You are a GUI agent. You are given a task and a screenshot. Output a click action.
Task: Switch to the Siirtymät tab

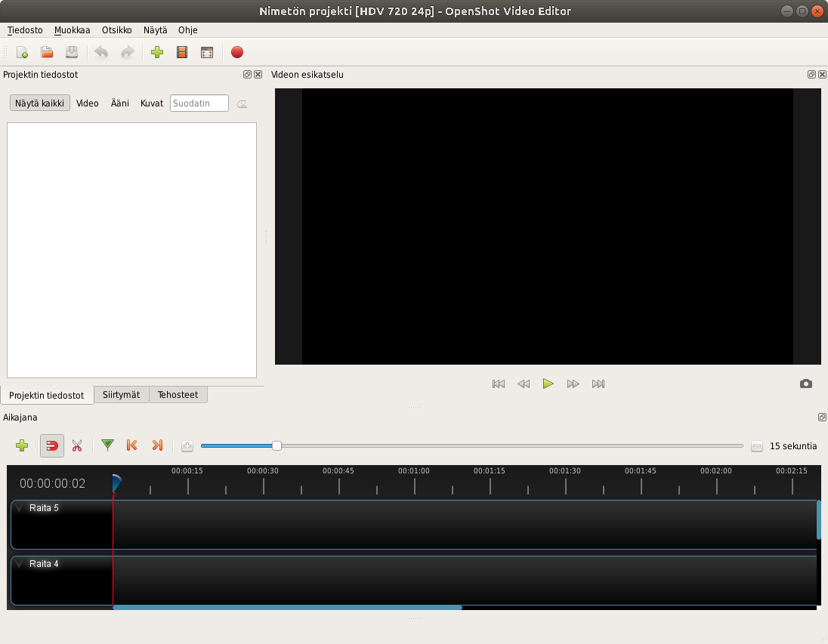pyautogui.click(x=121, y=395)
